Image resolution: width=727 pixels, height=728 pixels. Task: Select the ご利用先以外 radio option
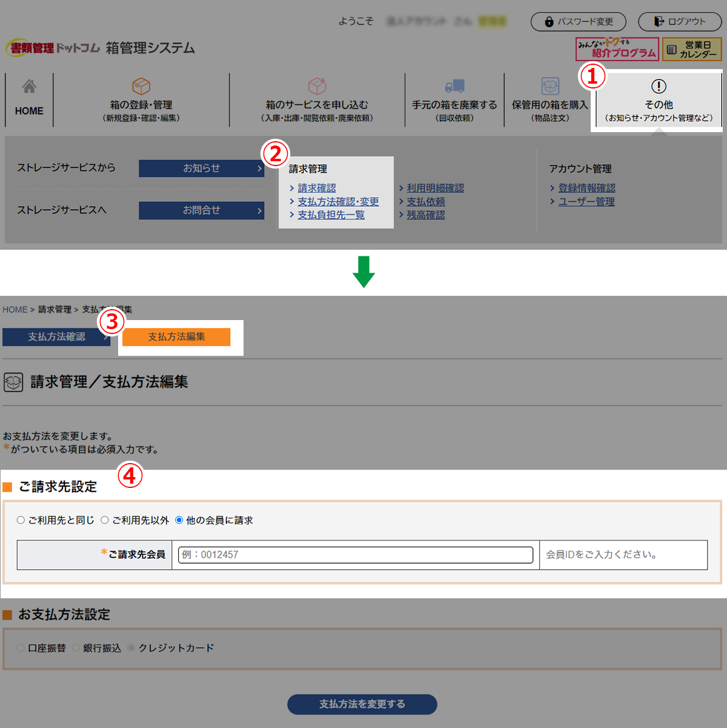coord(105,520)
